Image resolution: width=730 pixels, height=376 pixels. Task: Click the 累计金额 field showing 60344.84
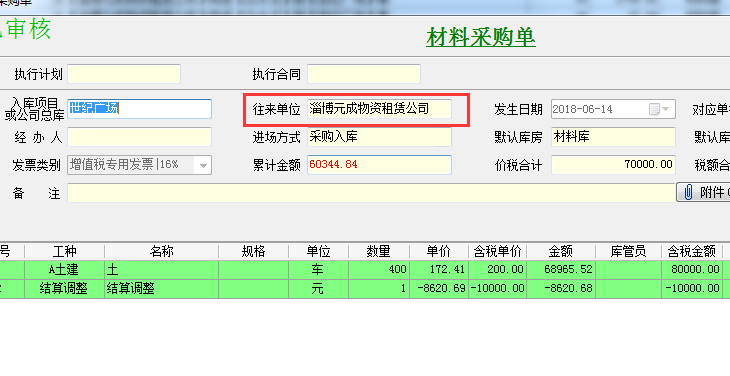tap(379, 165)
